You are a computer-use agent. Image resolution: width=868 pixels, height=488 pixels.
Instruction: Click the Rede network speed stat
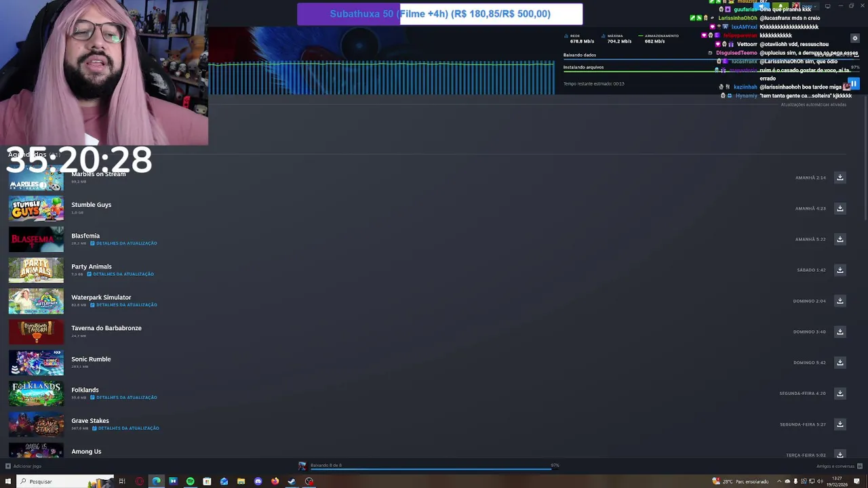[x=580, y=39]
